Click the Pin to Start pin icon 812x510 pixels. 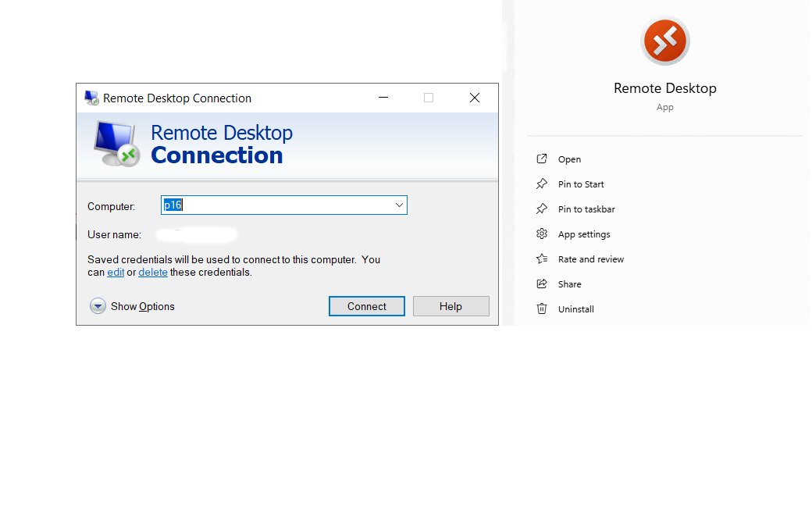[540, 184]
